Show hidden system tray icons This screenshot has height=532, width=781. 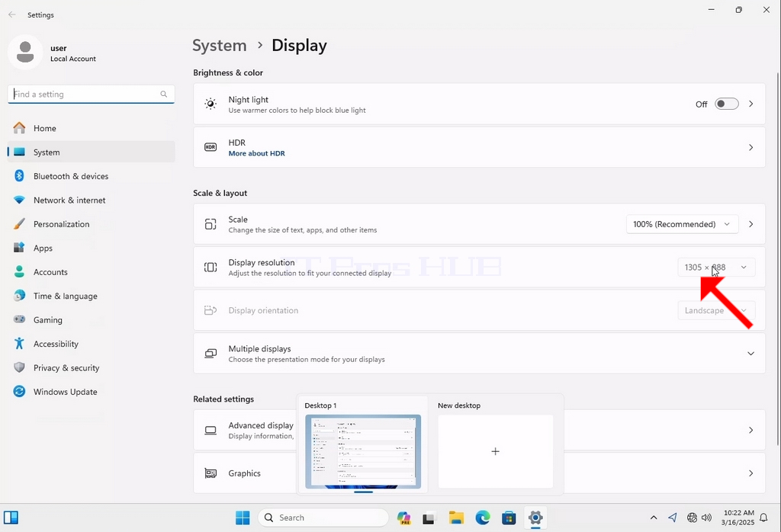[654, 518]
